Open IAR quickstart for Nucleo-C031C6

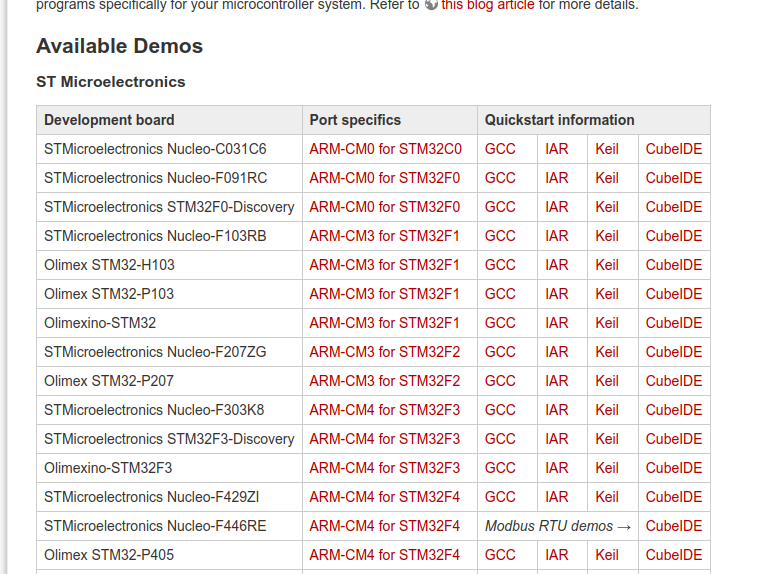click(x=557, y=149)
